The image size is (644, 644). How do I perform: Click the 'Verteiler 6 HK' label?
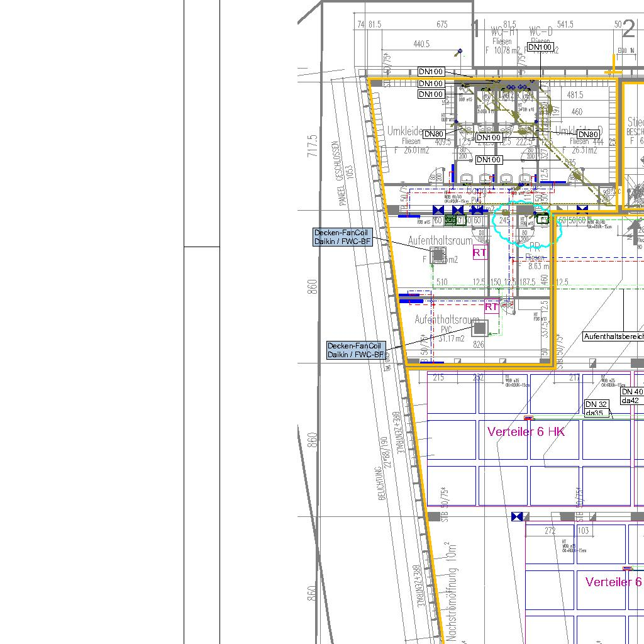tap(526, 431)
